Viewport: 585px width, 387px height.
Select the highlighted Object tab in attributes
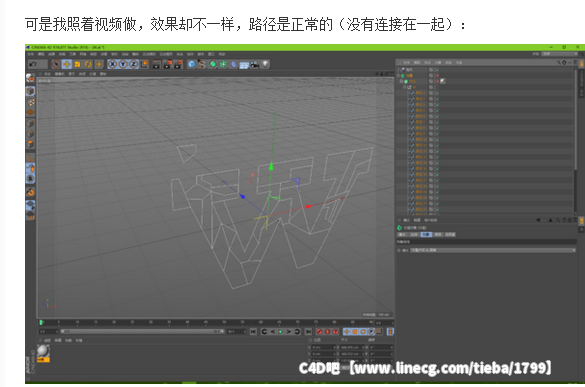(x=426, y=234)
